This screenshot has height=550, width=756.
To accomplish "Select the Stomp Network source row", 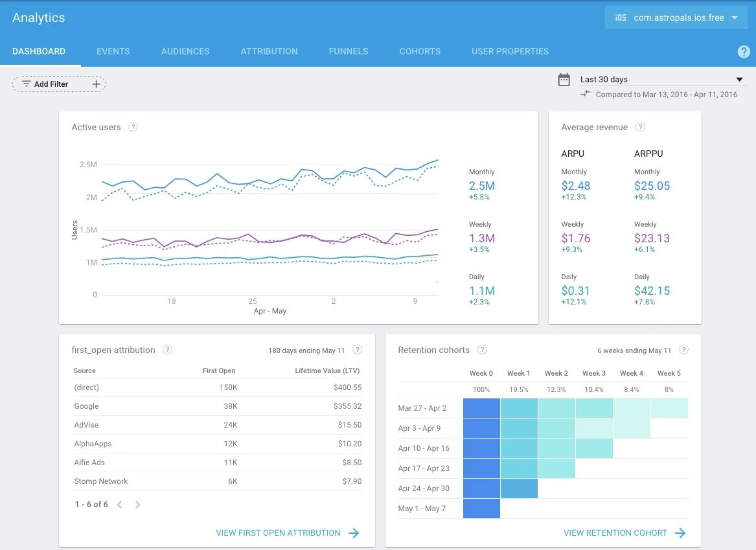I will point(217,481).
